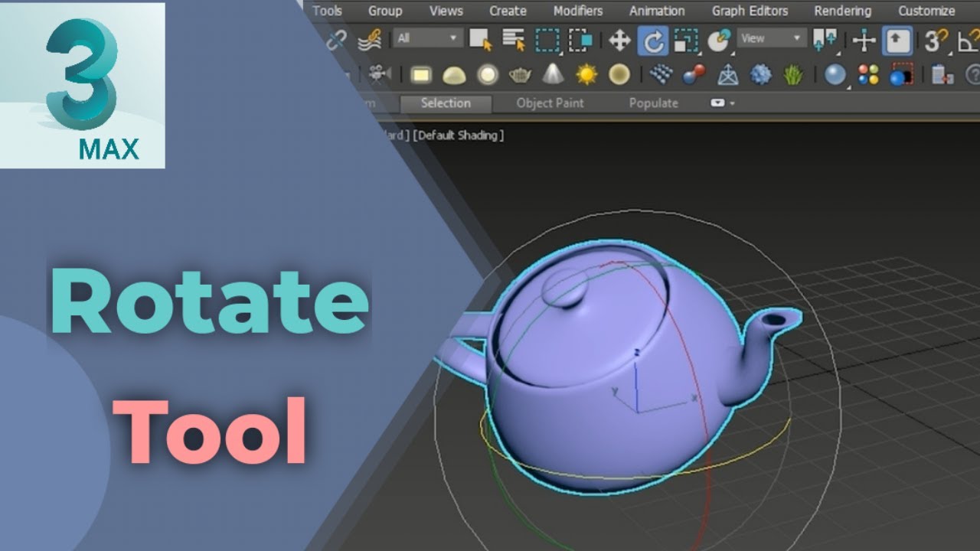
Task: Open the Select by Name list icon
Action: point(514,40)
